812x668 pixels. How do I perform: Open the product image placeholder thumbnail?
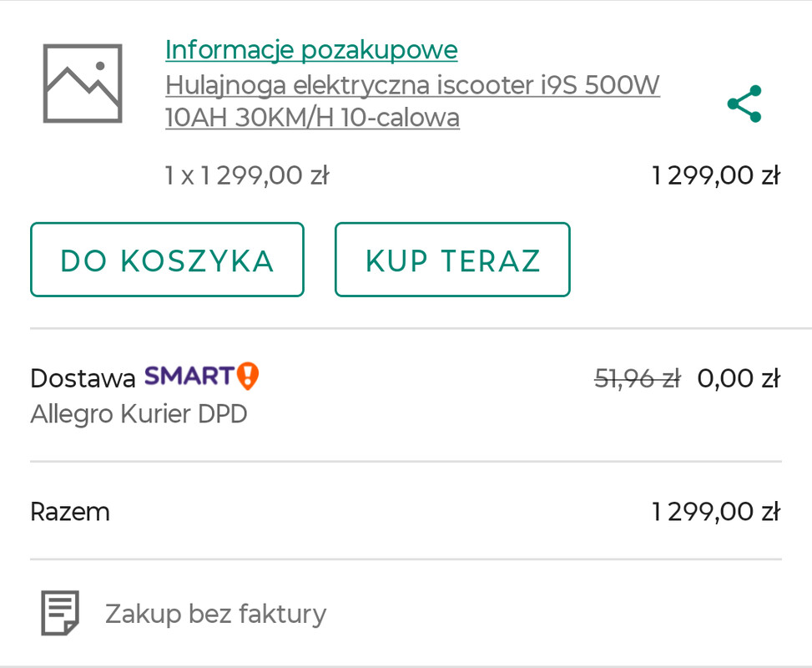[83, 83]
